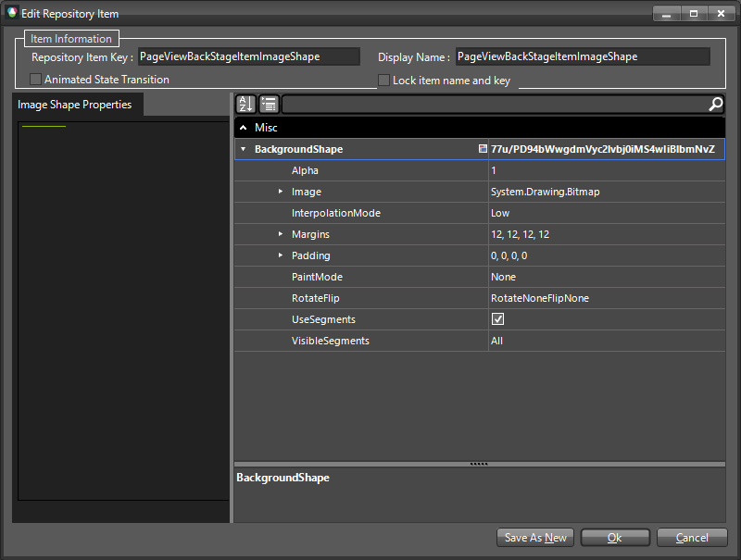Image resolution: width=741 pixels, height=560 pixels.
Task: Check Lock item name and key
Action: tap(383, 81)
